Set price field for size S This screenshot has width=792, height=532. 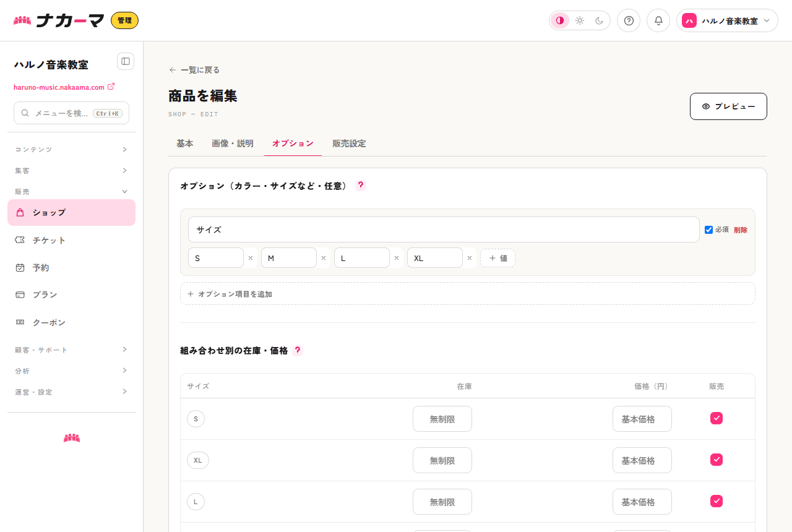coord(642,419)
